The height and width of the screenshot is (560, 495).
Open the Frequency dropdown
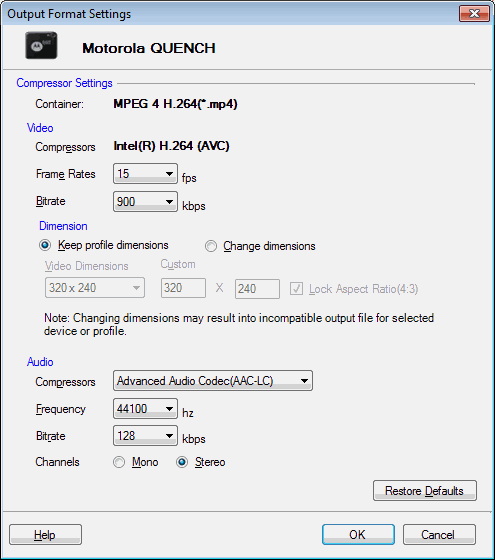tap(145, 409)
